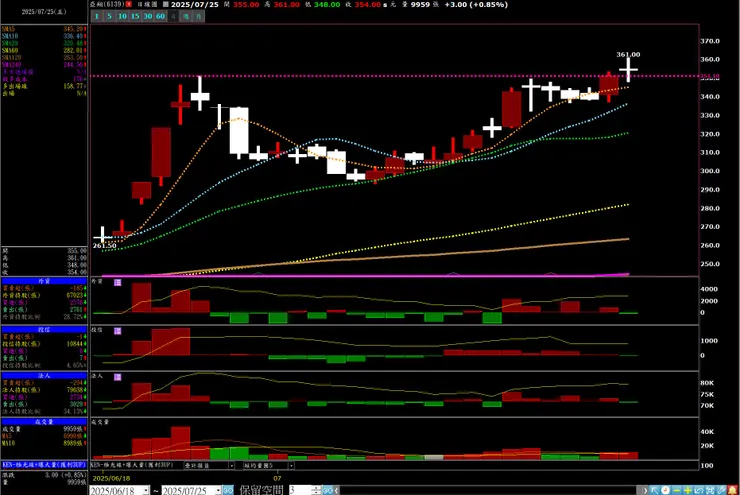Click the SMA240 legend entry
Image resolution: width=740 pixels, height=495 pixels.
tap(44, 65)
